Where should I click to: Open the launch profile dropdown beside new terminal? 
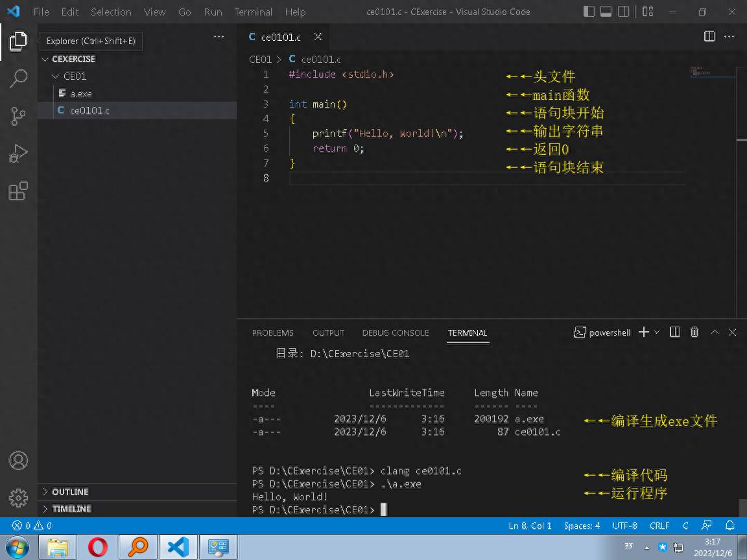click(657, 332)
